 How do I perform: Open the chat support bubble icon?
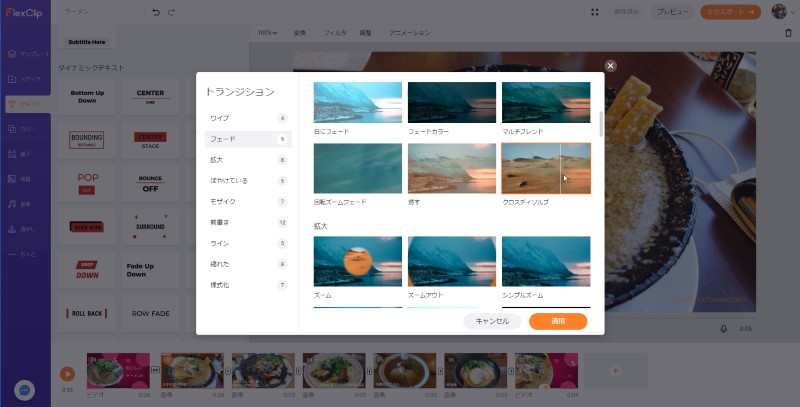click(x=24, y=390)
